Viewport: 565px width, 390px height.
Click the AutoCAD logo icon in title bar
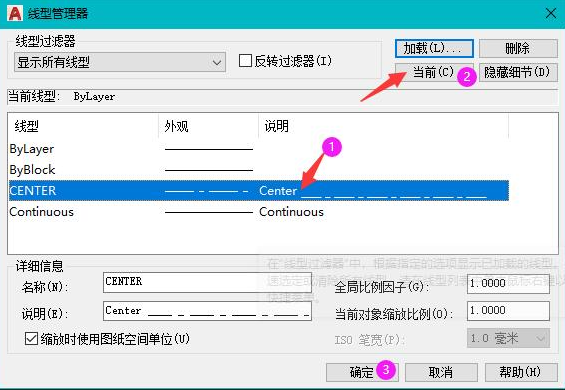point(14,13)
